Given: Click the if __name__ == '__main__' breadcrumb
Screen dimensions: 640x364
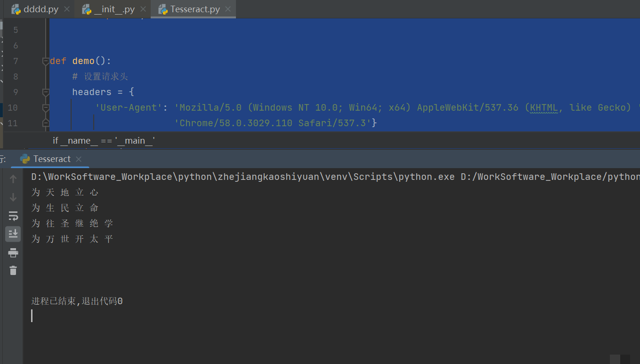Looking at the screenshot, I should [x=104, y=140].
